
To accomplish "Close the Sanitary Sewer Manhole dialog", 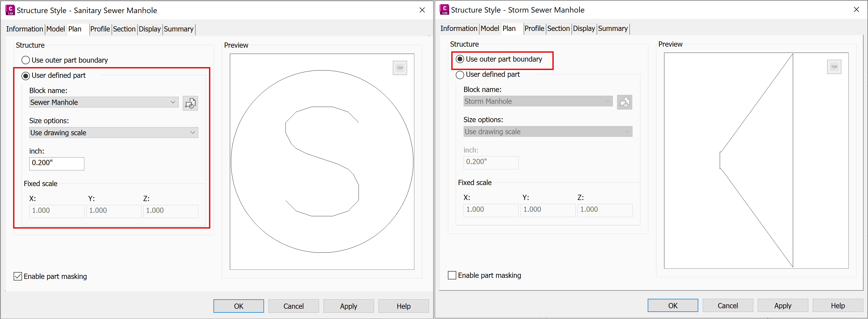I will click(x=422, y=10).
